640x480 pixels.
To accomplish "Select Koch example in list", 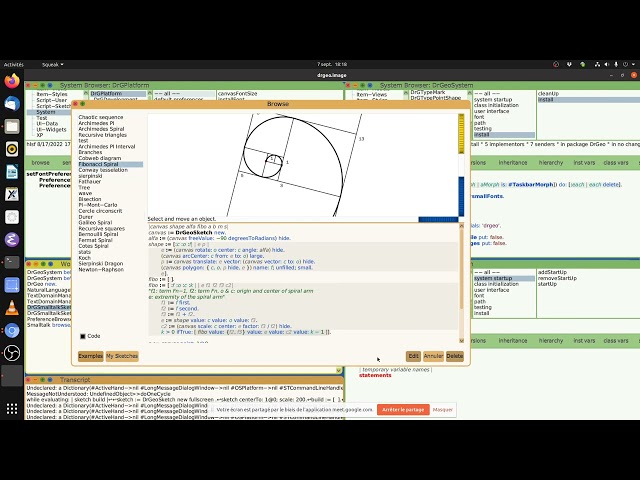I will (84, 258).
